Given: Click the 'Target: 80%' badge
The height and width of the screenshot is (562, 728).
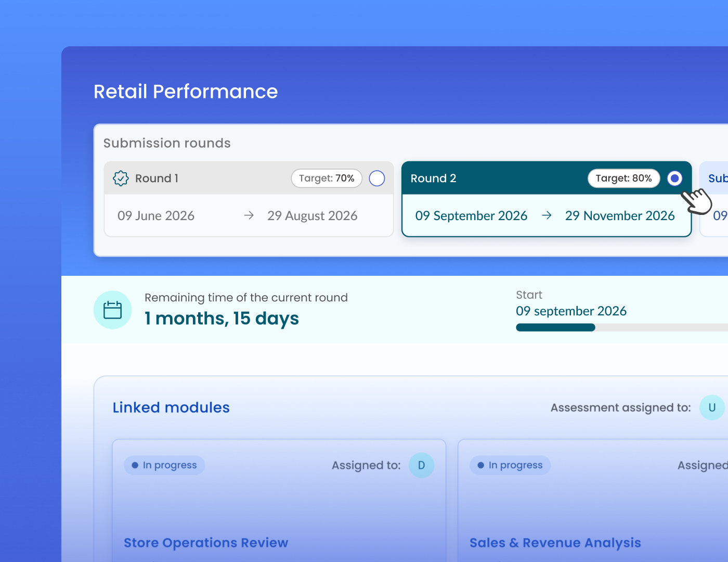Looking at the screenshot, I should tap(624, 178).
